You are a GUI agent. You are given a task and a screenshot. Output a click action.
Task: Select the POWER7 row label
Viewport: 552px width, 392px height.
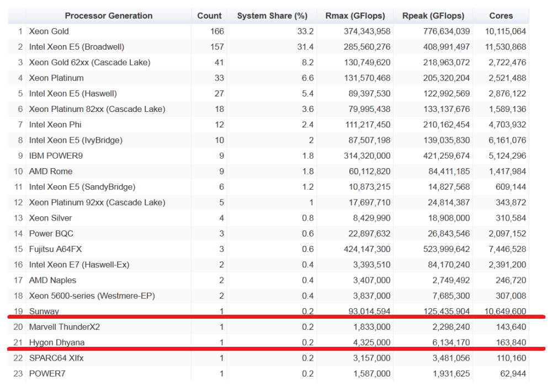(x=46, y=374)
